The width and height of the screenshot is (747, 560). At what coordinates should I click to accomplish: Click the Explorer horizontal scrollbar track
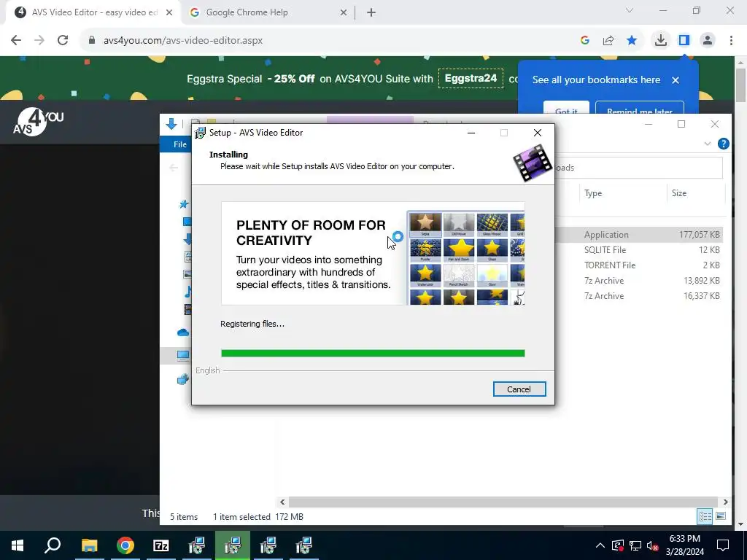click(x=503, y=502)
